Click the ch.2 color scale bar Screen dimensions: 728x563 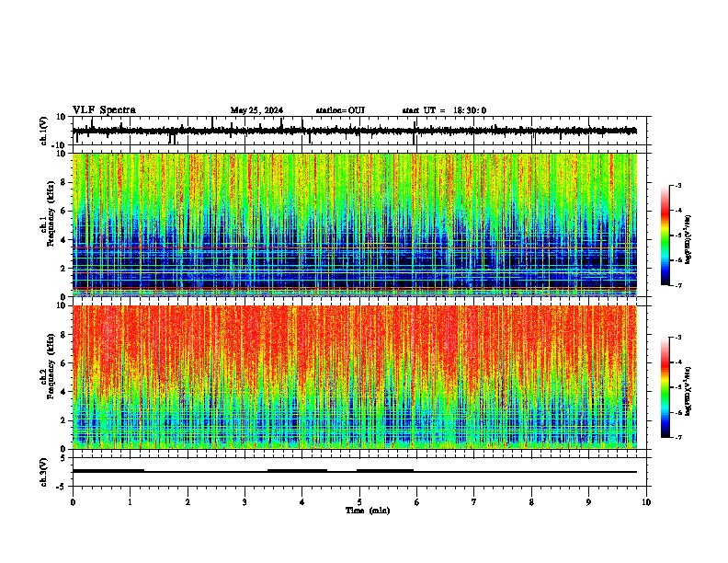point(665,387)
